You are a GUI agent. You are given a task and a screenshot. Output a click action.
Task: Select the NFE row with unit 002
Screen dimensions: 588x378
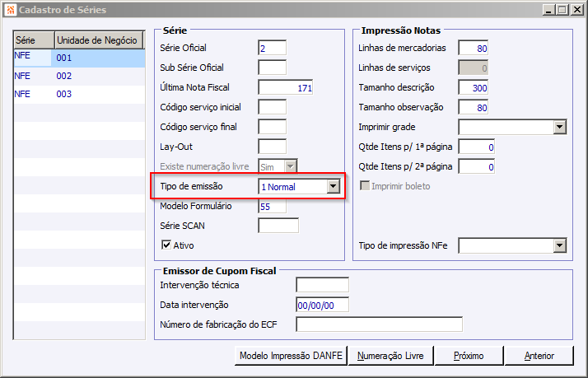80,76
